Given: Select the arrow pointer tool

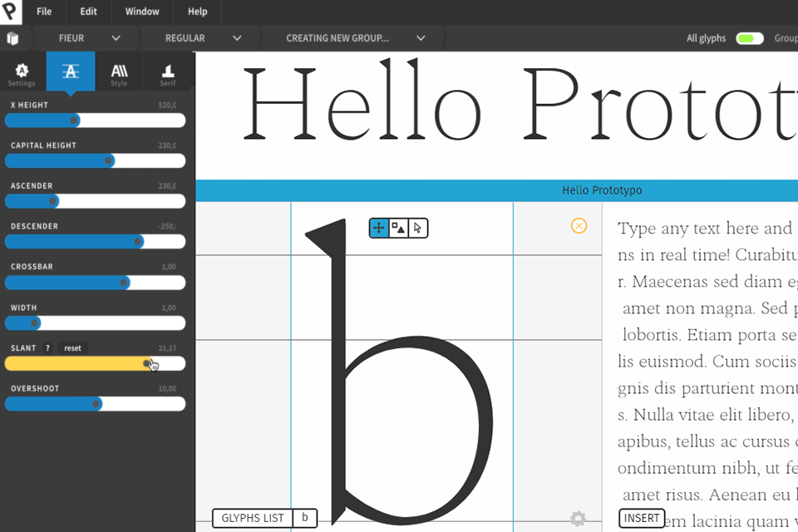Looking at the screenshot, I should [418, 228].
